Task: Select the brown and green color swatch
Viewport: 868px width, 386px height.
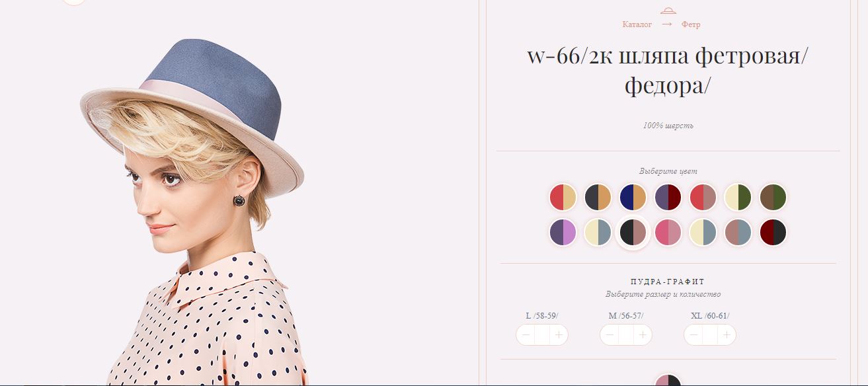Action: [773, 197]
